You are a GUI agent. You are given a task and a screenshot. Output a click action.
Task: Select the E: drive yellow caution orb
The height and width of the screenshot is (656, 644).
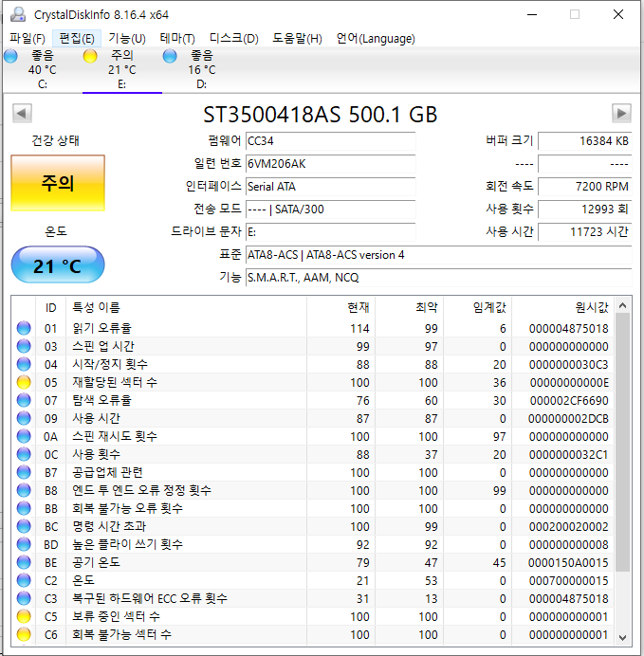point(90,56)
